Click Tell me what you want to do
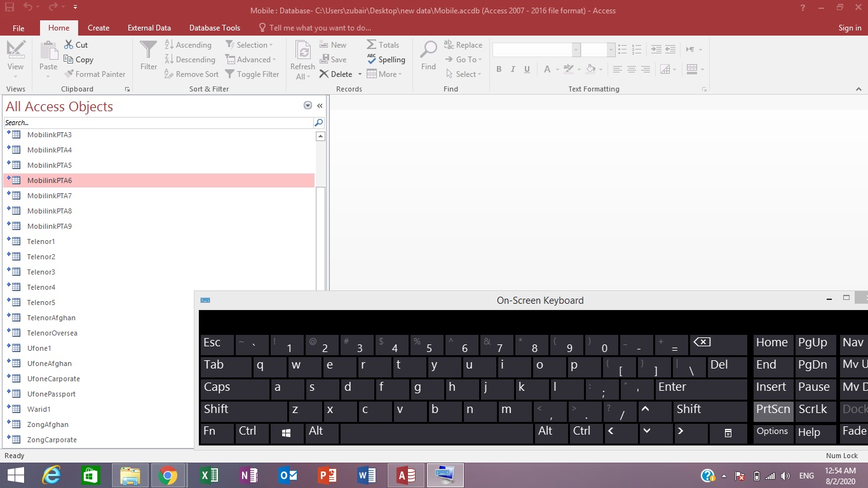The image size is (868, 488). [315, 28]
